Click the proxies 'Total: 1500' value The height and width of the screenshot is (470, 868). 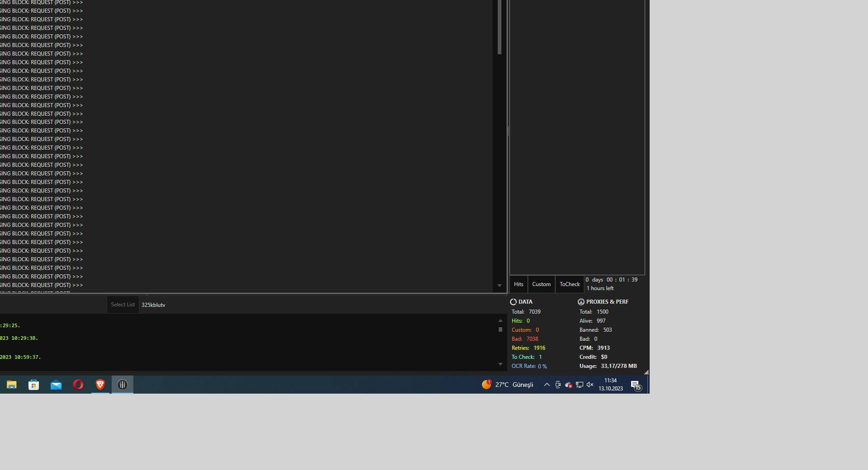[594, 312]
